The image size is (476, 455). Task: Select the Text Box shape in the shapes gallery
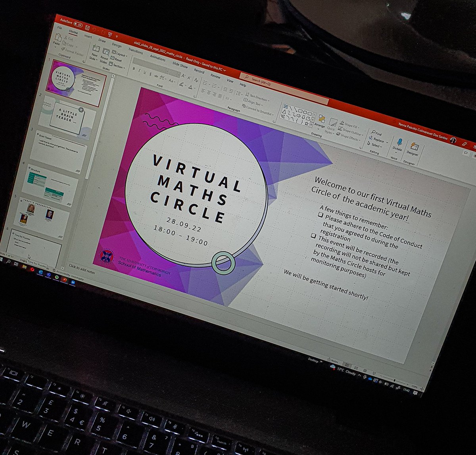pos(286,106)
